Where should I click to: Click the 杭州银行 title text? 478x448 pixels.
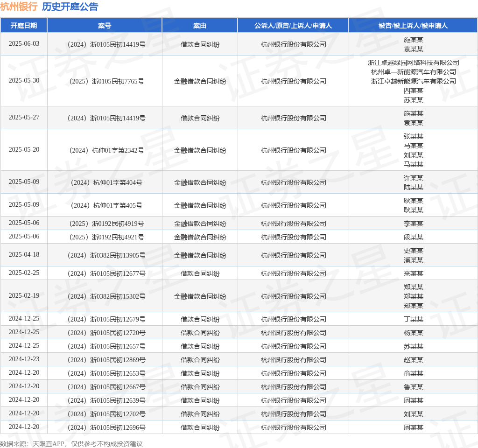(x=19, y=7)
